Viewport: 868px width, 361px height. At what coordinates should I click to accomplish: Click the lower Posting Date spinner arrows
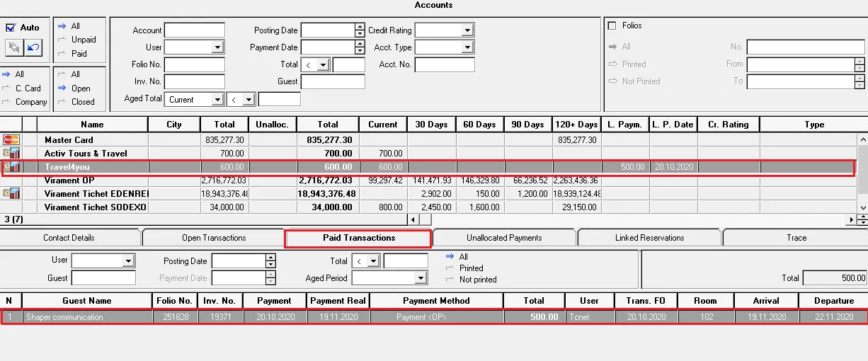tap(270, 261)
